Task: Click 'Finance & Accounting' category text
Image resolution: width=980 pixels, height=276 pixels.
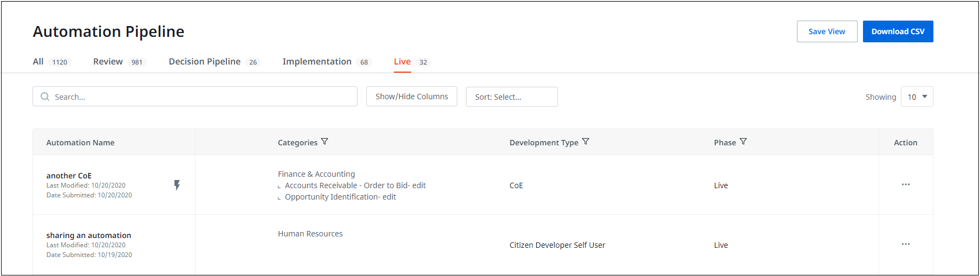Action: [x=316, y=174]
